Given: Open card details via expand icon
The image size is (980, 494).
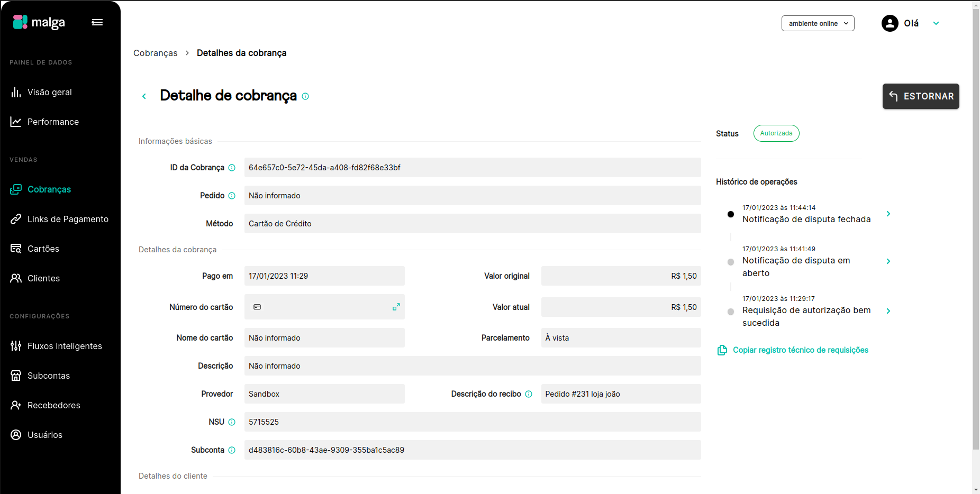Looking at the screenshot, I should [x=396, y=307].
